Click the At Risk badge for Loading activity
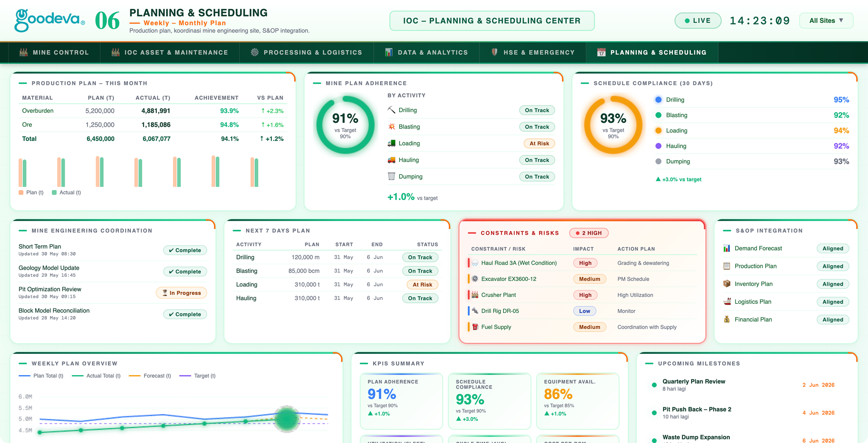 coord(539,143)
